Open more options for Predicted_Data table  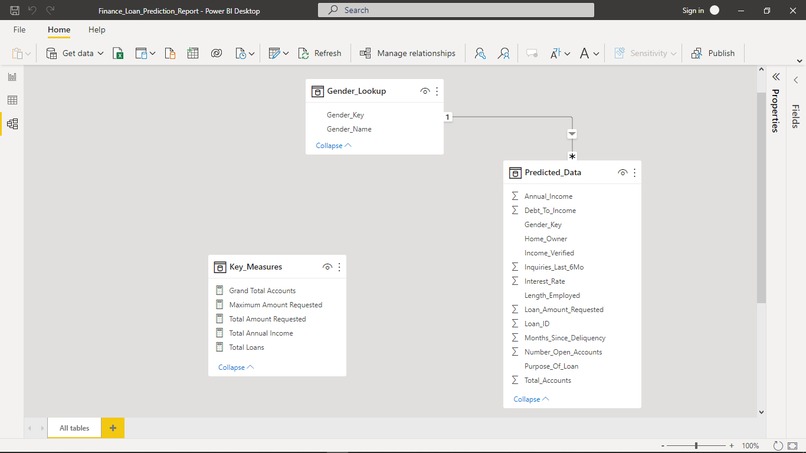tap(634, 173)
